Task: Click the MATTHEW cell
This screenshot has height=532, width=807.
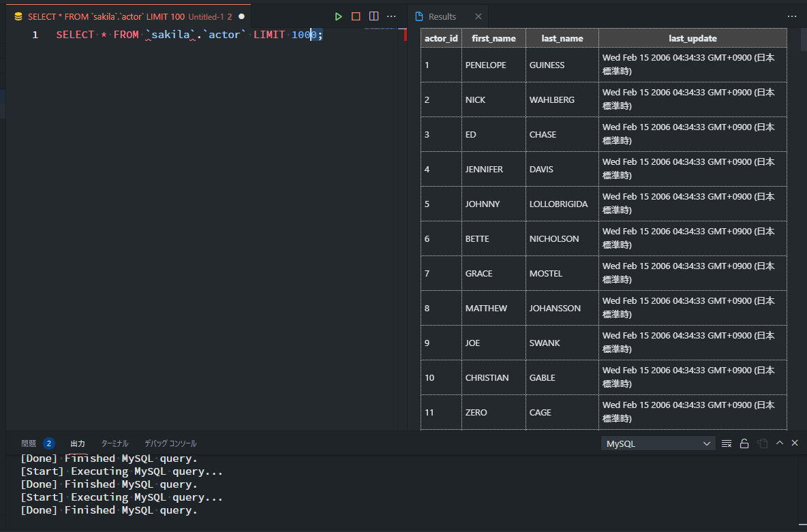Action: 493,308
